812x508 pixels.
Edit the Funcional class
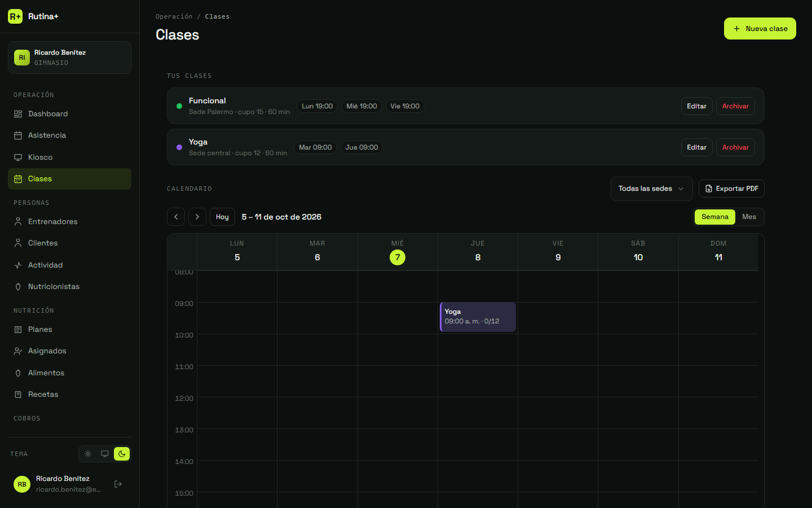click(x=696, y=106)
